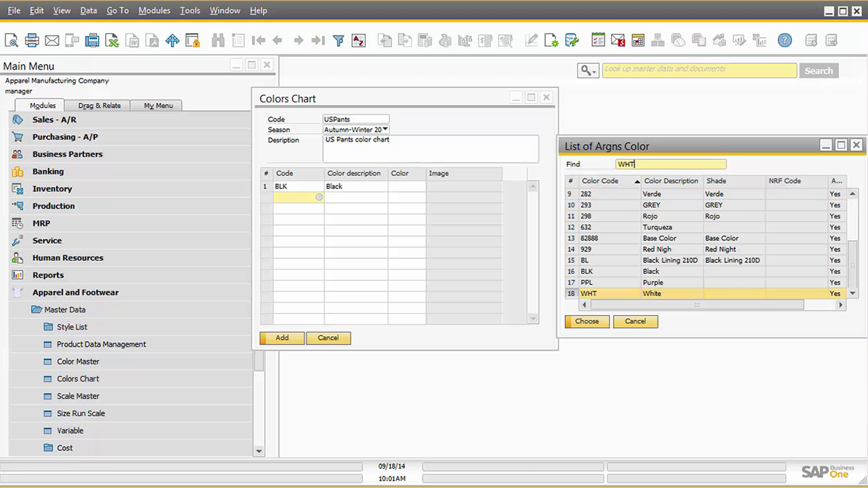Click the Print icon in toolbar
Image resolution: width=868 pixels, height=488 pixels.
[32, 41]
